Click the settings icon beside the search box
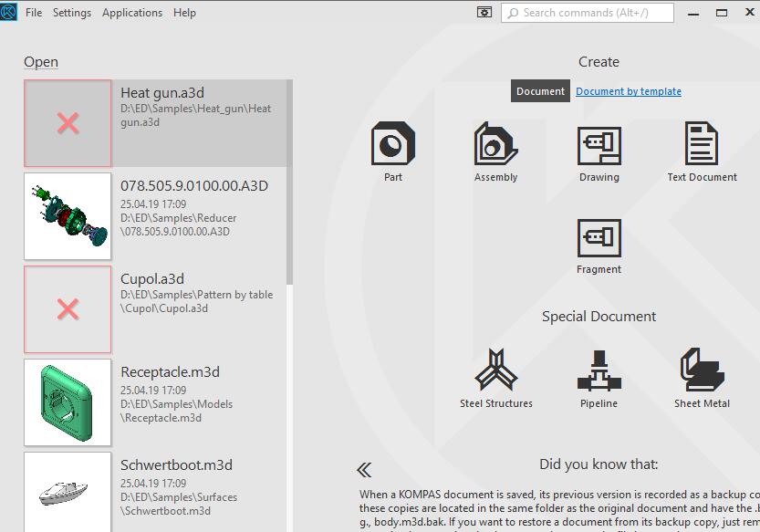This screenshot has height=532, width=760. [484, 13]
